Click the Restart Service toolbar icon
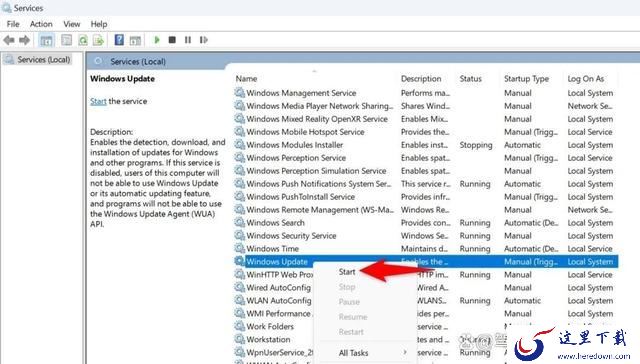Image resolution: width=640 pixels, height=364 pixels. (203, 40)
